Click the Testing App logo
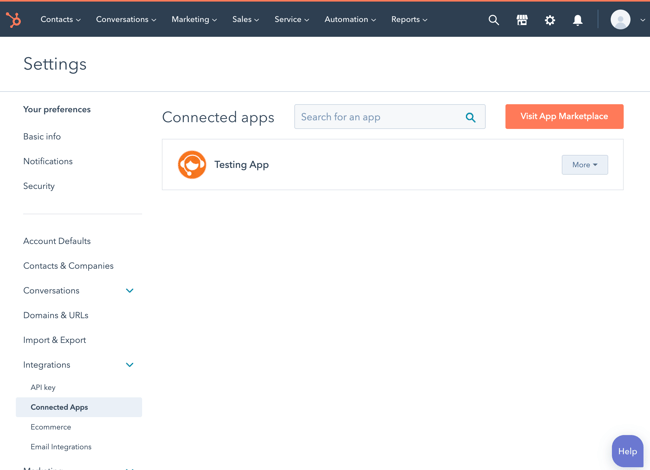Screen dimensions: 650x470 click(x=192, y=165)
